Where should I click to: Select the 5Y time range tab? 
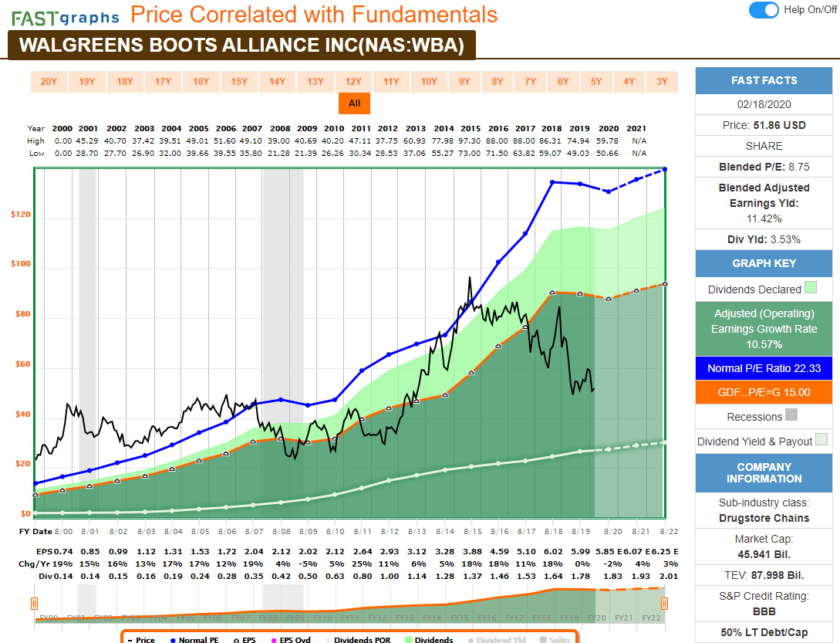(x=596, y=82)
